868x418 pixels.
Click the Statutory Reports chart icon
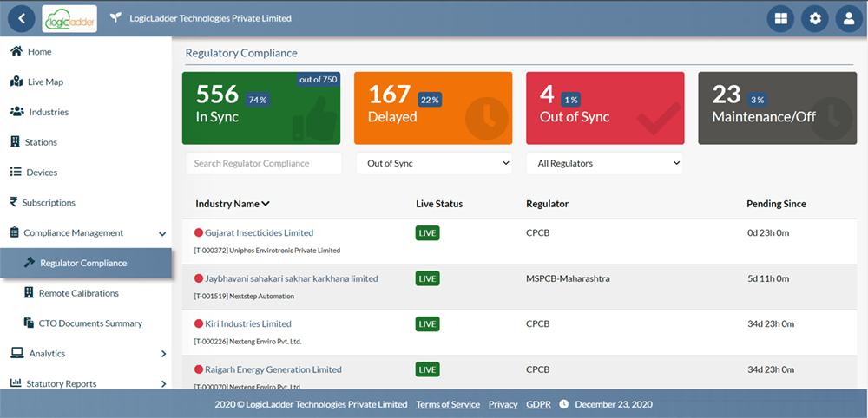[16, 383]
